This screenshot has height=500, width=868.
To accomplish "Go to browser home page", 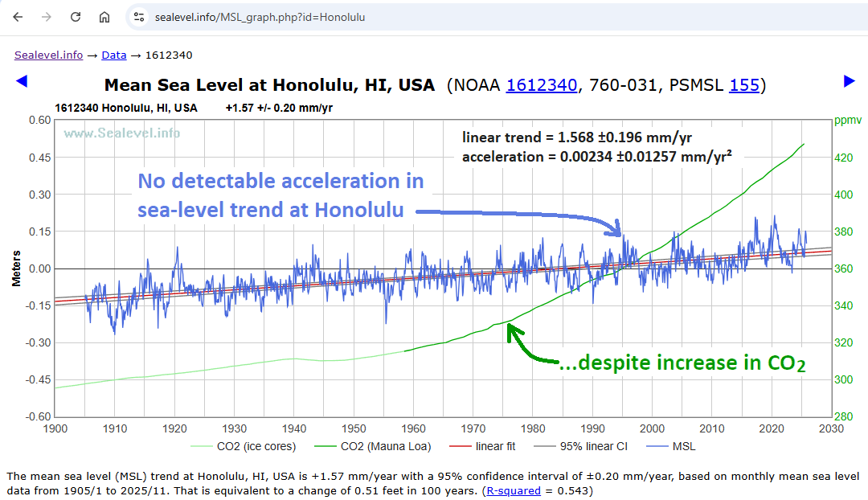I will 104,17.
